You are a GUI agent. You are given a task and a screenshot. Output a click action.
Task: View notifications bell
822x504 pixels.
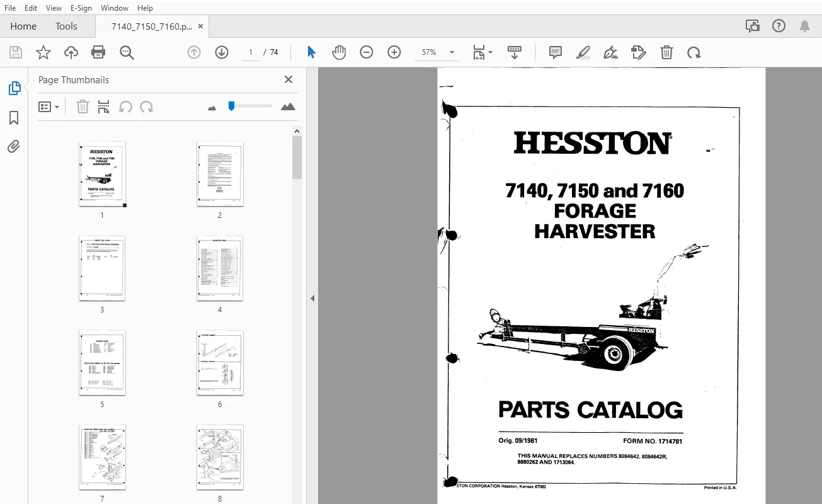pos(804,26)
